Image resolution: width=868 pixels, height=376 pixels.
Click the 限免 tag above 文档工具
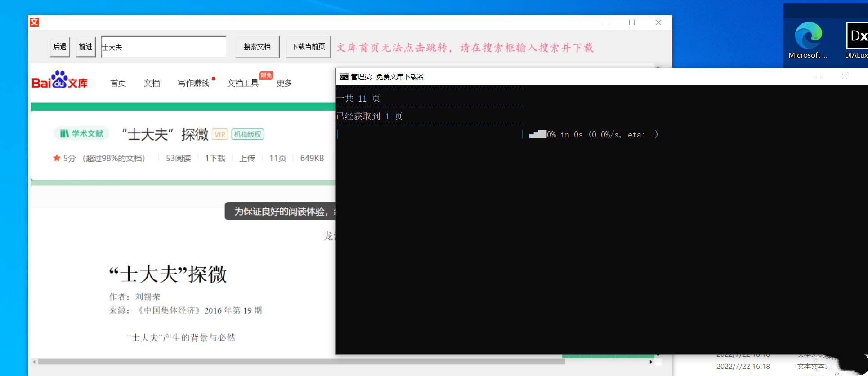[266, 75]
